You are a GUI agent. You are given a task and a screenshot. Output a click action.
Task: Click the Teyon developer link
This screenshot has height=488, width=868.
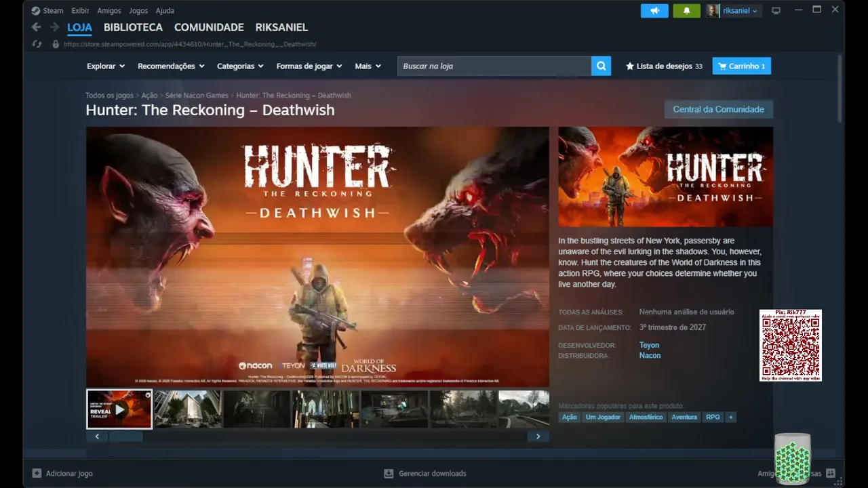click(649, 345)
